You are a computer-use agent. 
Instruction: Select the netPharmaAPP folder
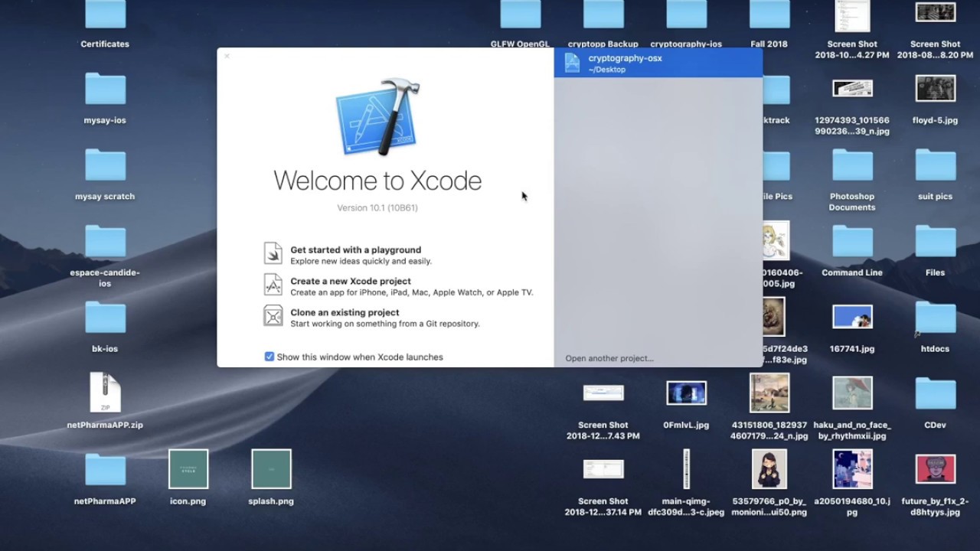point(105,469)
